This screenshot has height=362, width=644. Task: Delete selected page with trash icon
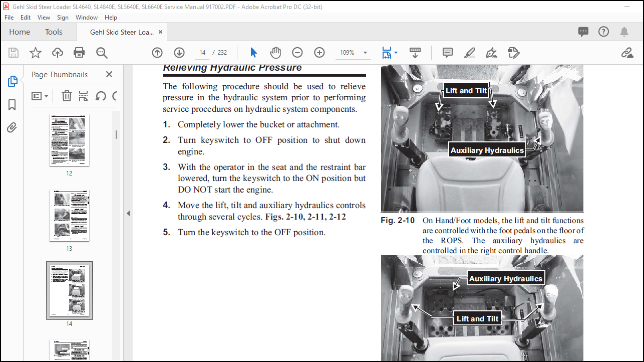tap(67, 96)
